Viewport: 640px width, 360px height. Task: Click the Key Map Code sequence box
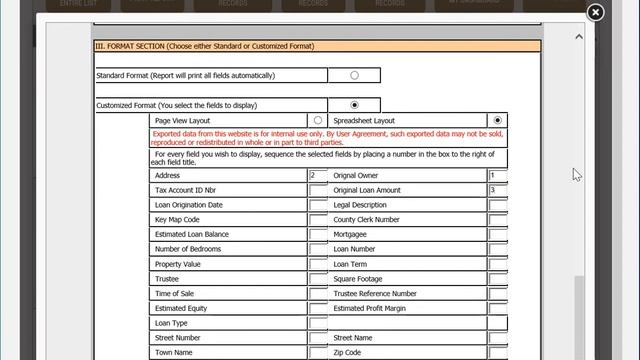tap(318, 220)
